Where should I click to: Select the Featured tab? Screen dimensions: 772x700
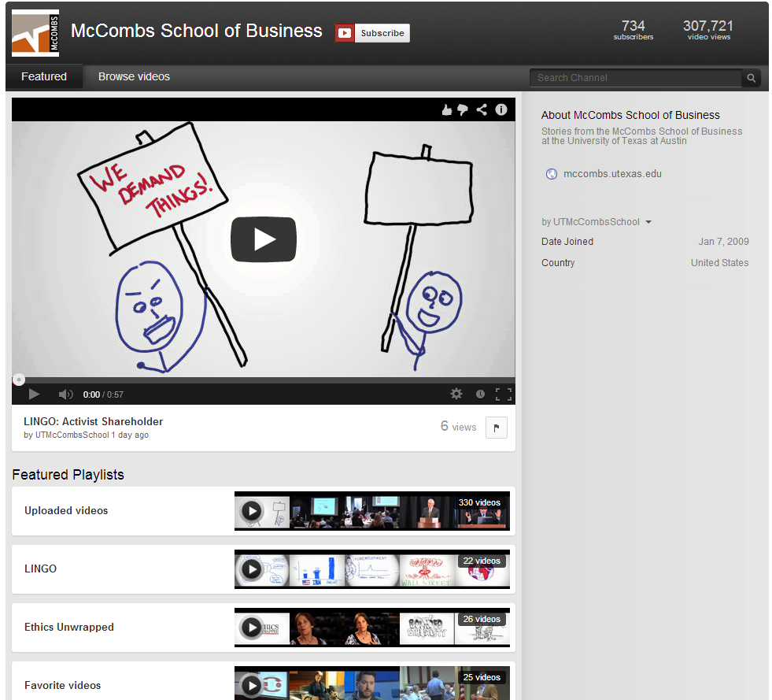coord(44,76)
